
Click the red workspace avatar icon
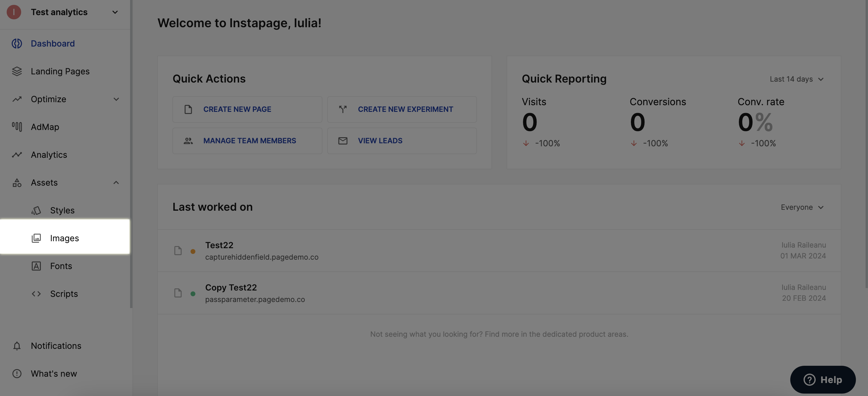click(x=14, y=12)
